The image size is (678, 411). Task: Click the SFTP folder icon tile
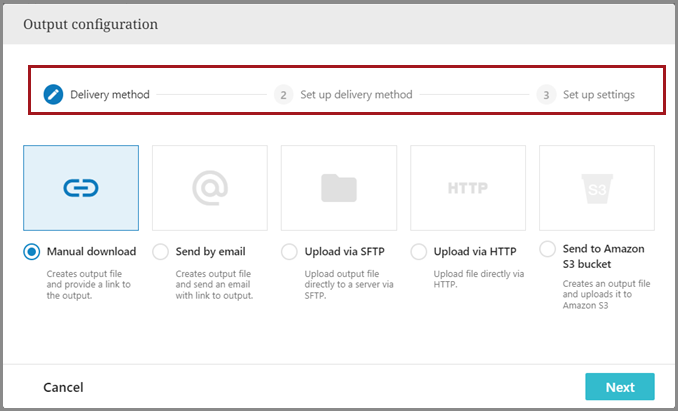pyautogui.click(x=339, y=187)
